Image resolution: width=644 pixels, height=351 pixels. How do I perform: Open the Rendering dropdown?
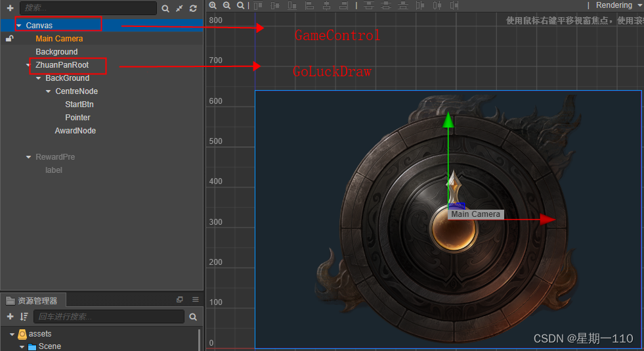[x=618, y=5]
